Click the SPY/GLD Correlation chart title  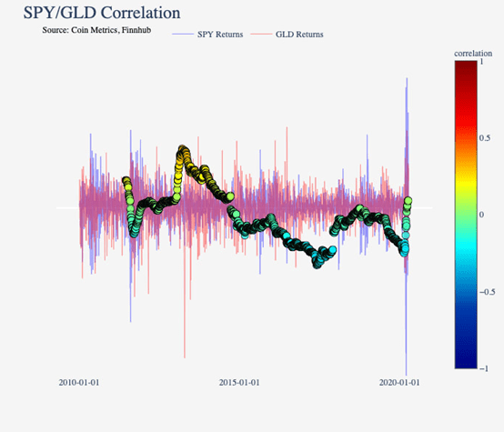(102, 13)
